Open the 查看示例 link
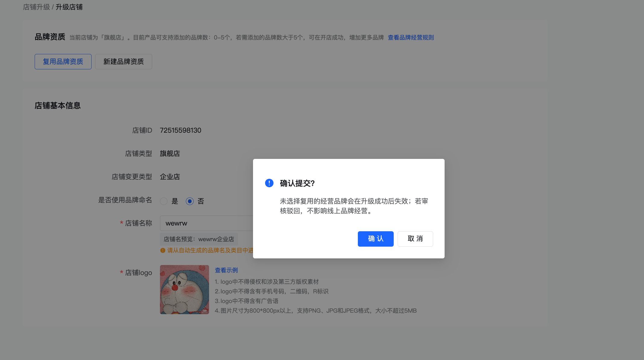The width and height of the screenshot is (644, 360). pos(226,270)
